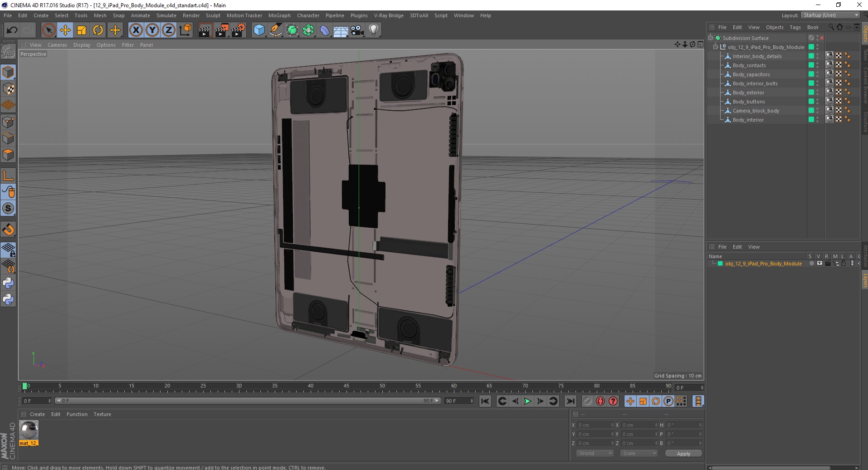Click viewport maximize toggle icon

[700, 44]
